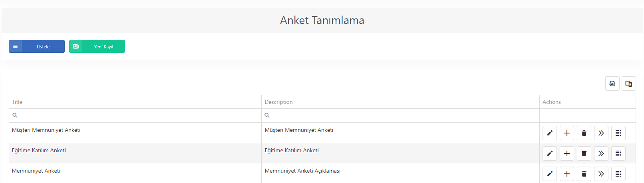Click the Title filter search field

(x=135, y=115)
